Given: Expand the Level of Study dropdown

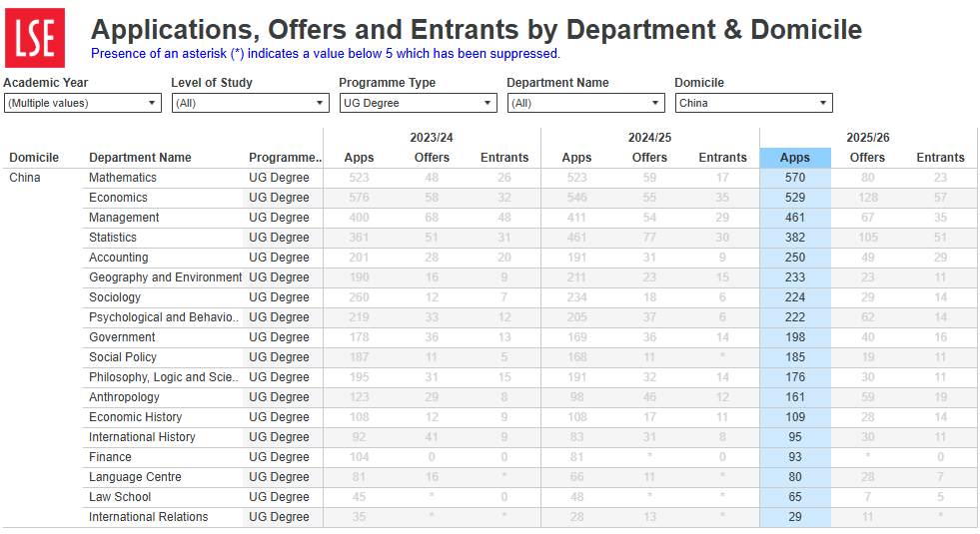Looking at the screenshot, I should [x=250, y=103].
